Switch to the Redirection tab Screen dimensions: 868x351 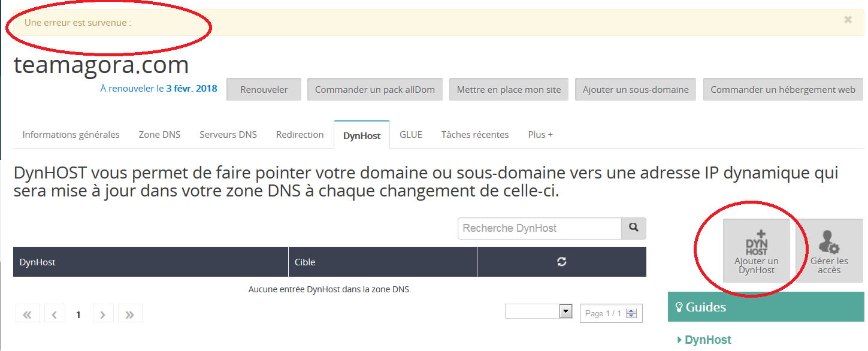pyautogui.click(x=300, y=134)
